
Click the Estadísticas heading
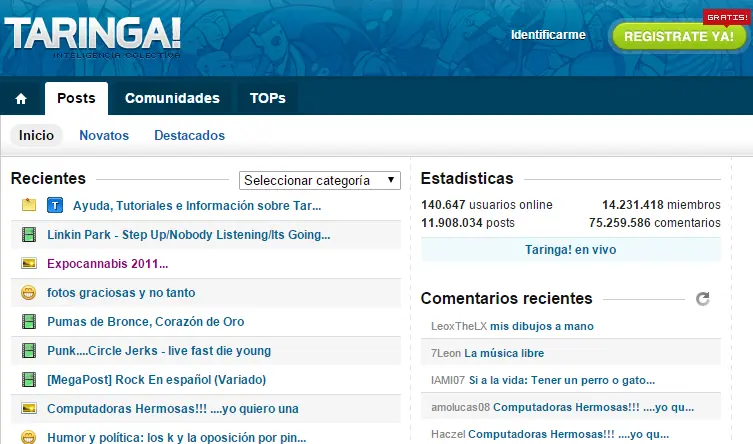(x=467, y=179)
